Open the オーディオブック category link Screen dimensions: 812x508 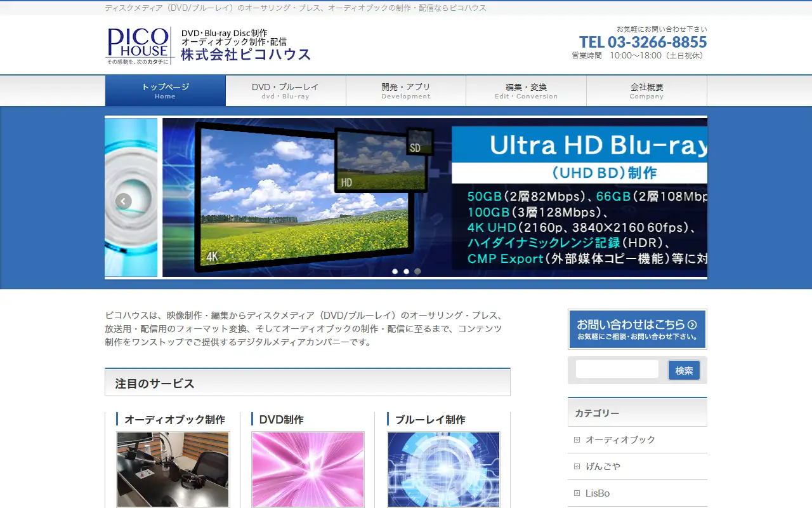click(620, 439)
